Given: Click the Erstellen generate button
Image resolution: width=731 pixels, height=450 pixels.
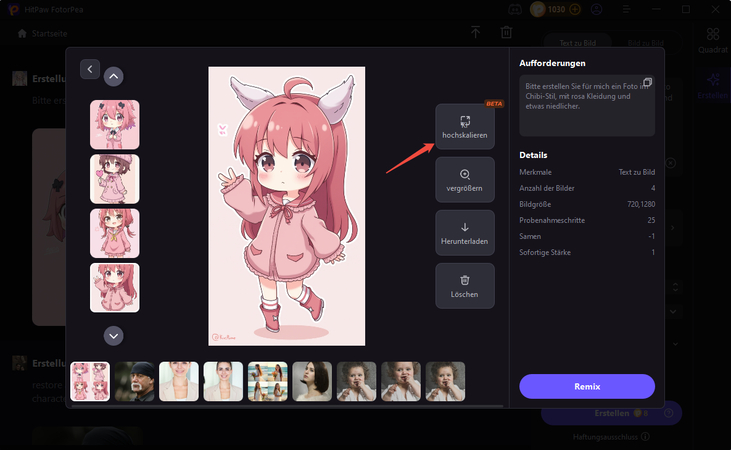Looking at the screenshot, I should 611,413.
